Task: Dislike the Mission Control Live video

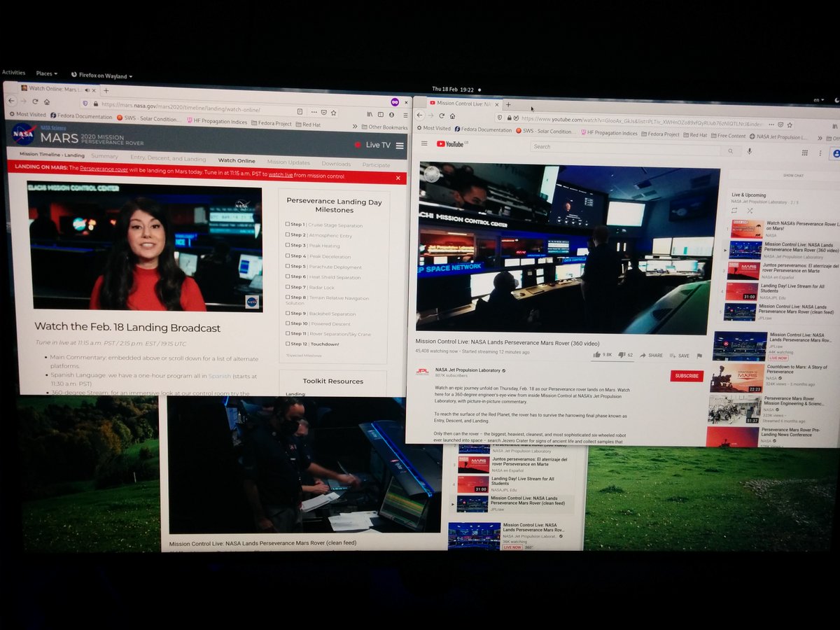Action: pos(626,355)
